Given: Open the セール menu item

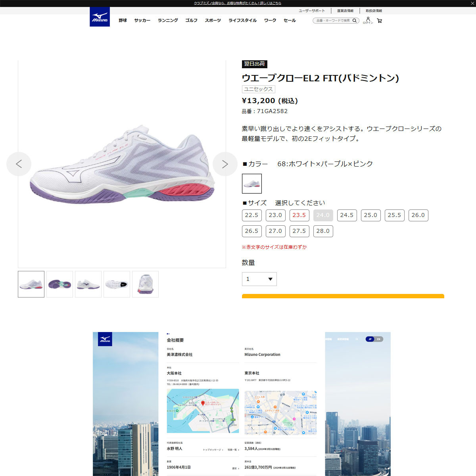Looking at the screenshot, I should point(290,20).
